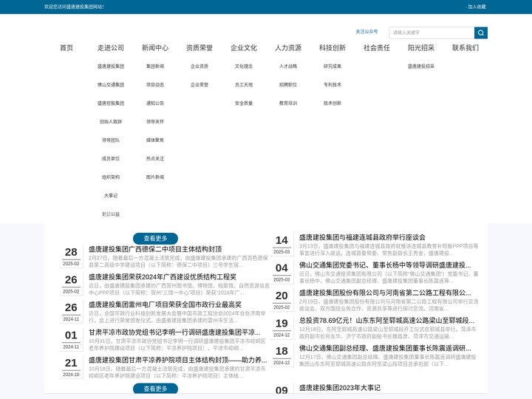Select 组织架构 submenu item

pos(111,177)
